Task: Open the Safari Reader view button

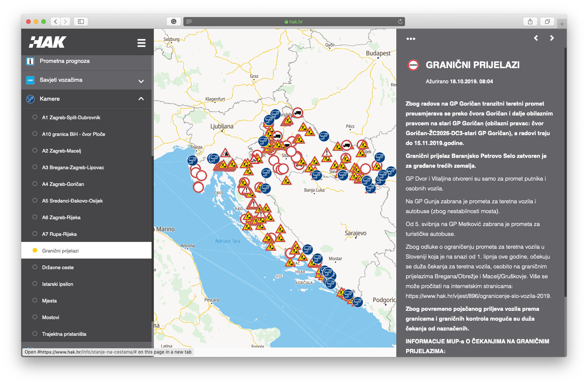Action: 189,22
